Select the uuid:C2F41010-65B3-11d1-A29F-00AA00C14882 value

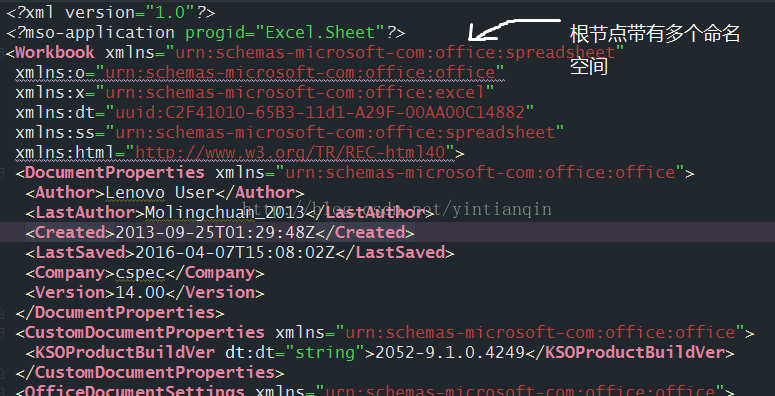(320, 113)
